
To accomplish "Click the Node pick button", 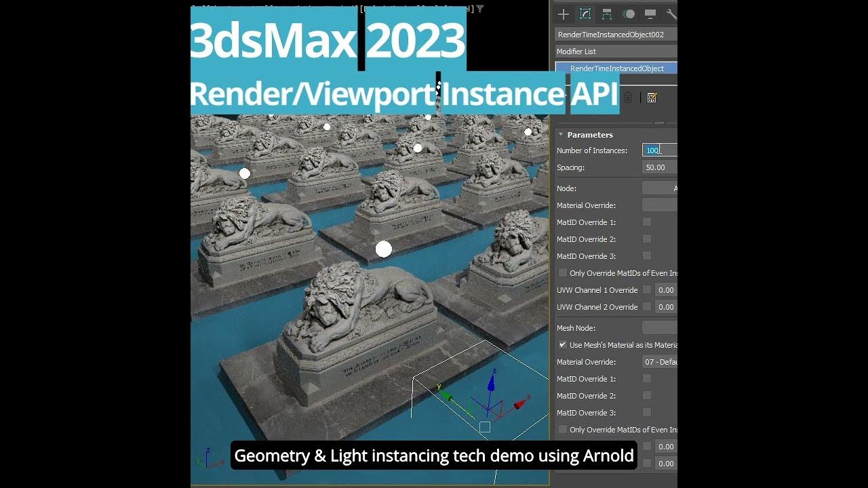I will tap(660, 188).
